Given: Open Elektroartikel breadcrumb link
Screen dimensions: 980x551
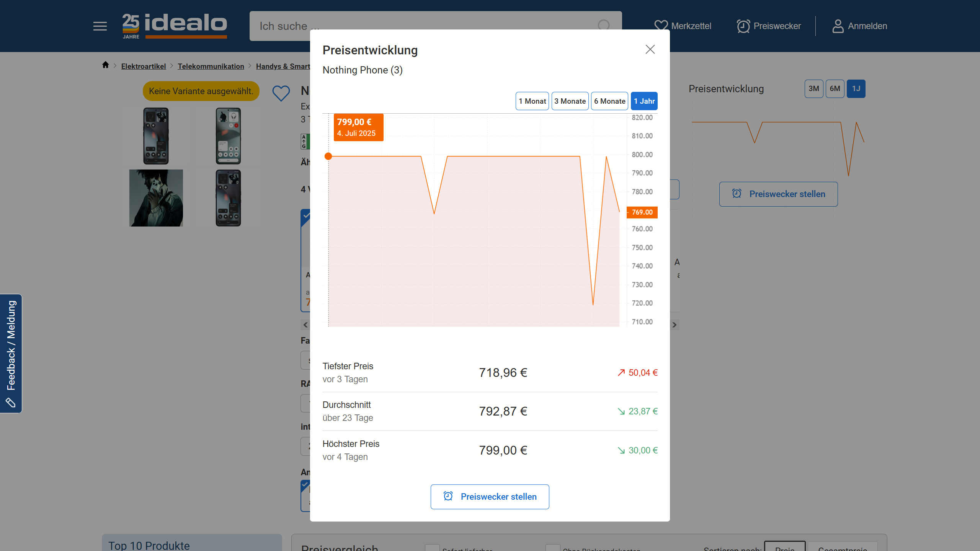Looking at the screenshot, I should click(x=144, y=66).
